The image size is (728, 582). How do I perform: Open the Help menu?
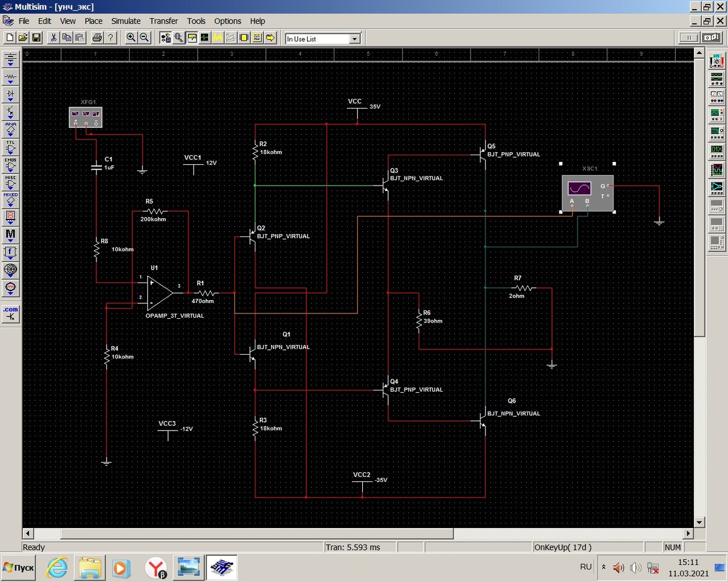click(x=257, y=21)
